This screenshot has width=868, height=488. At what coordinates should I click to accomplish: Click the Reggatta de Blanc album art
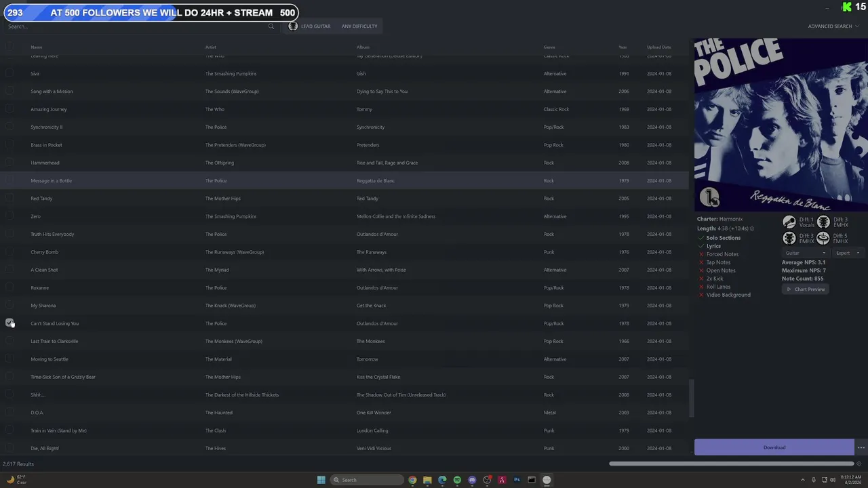[781, 125]
